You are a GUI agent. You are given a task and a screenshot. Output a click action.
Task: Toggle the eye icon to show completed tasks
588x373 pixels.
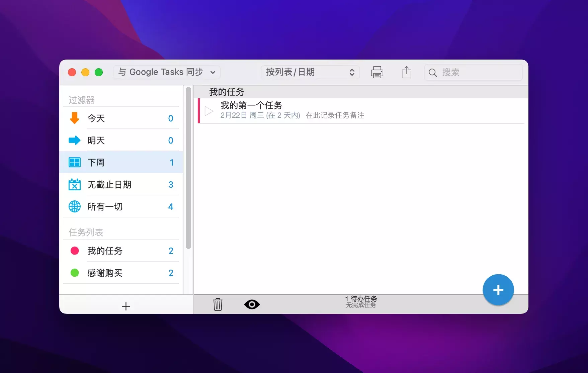click(x=252, y=304)
